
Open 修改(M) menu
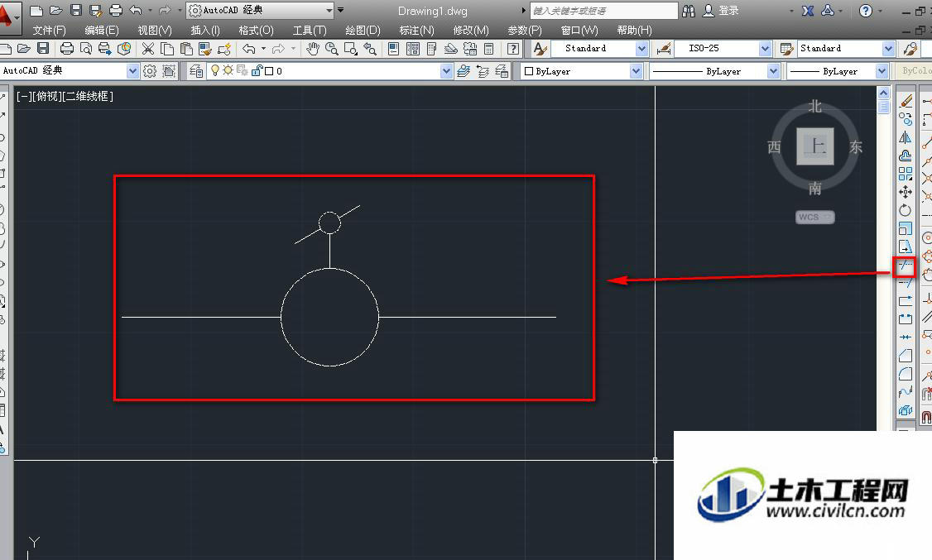coord(471,31)
